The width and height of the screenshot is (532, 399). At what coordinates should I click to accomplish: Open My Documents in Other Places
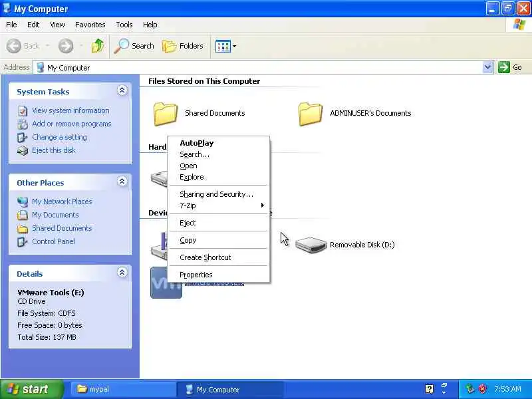pos(55,215)
